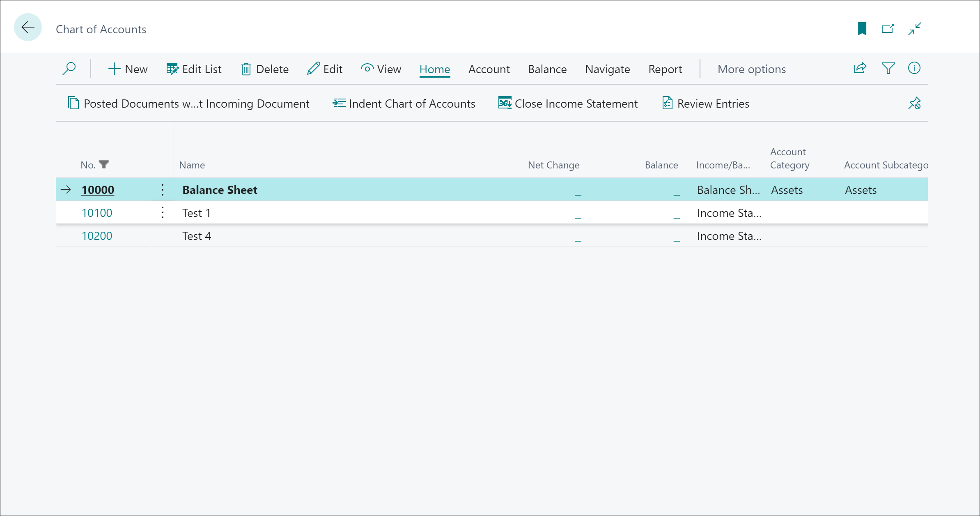The width and height of the screenshot is (980, 516).
Task: Open the Name column header menu
Action: pyautogui.click(x=192, y=165)
